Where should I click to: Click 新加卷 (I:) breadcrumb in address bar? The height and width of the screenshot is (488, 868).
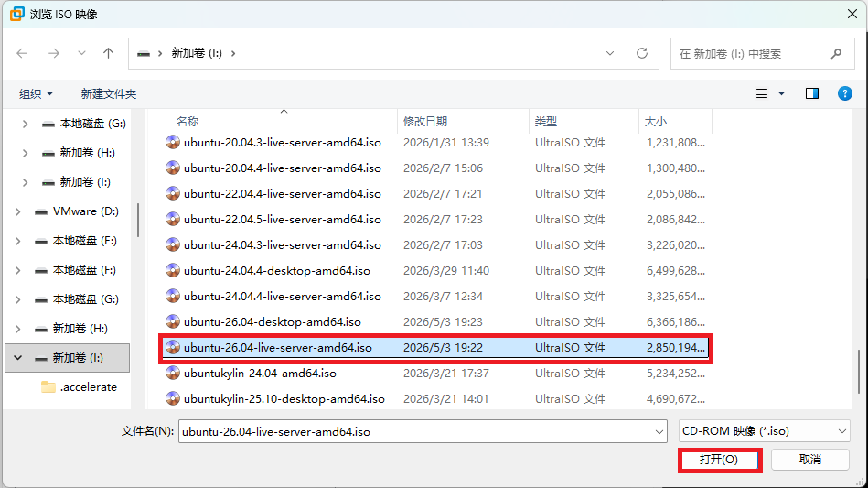click(197, 53)
